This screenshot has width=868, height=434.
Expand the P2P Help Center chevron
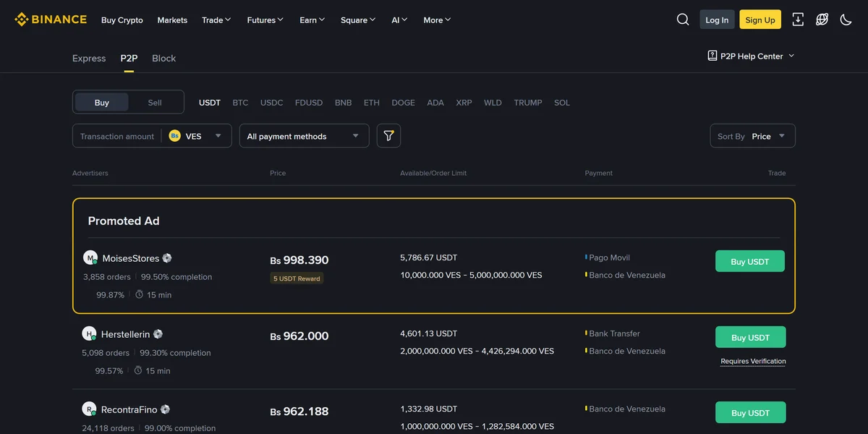[791, 56]
